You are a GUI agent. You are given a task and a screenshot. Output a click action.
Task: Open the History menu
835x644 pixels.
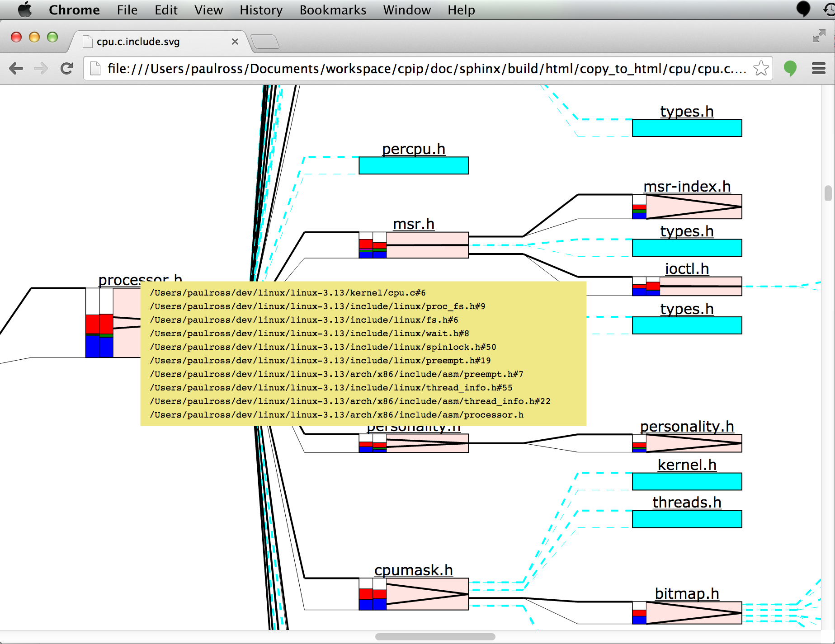click(x=261, y=10)
